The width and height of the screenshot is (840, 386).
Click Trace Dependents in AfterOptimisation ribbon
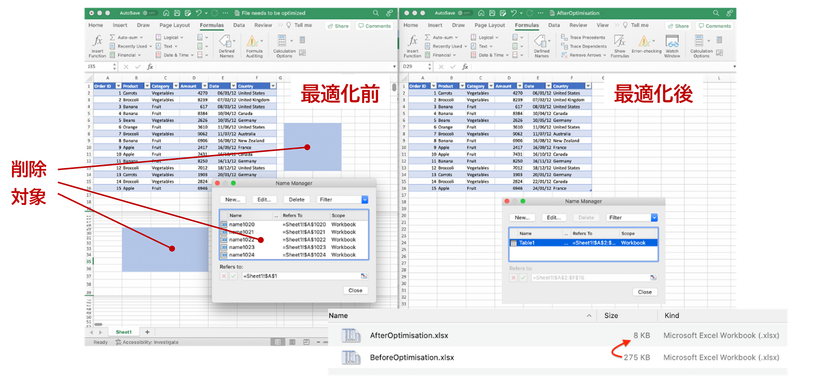584,46
